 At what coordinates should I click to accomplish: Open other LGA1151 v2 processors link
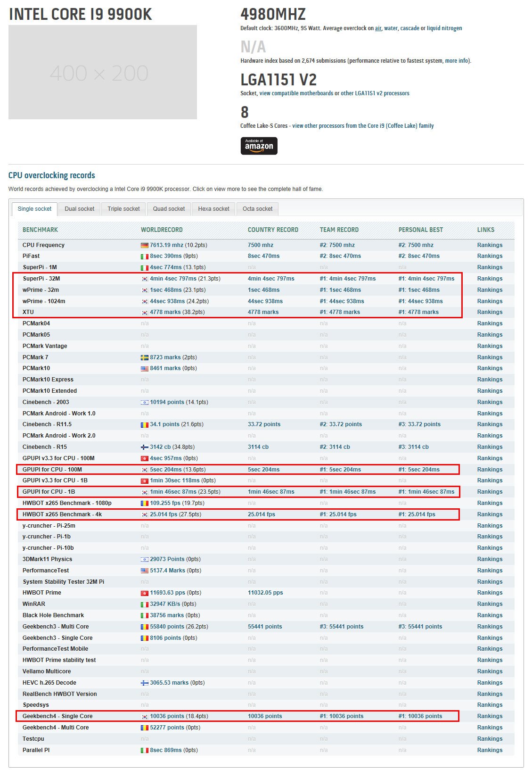pos(375,93)
